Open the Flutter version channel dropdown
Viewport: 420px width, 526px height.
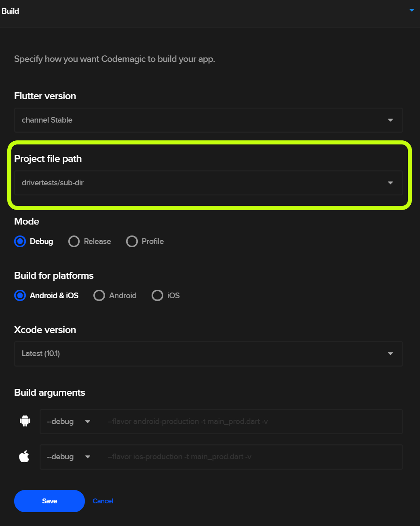(x=209, y=120)
